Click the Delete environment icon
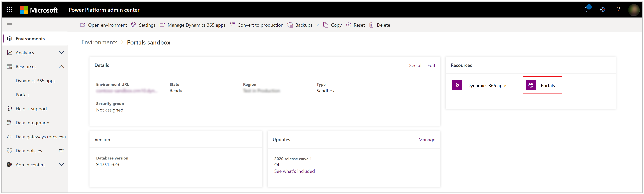Screen dimensions: 644x194 372,25
